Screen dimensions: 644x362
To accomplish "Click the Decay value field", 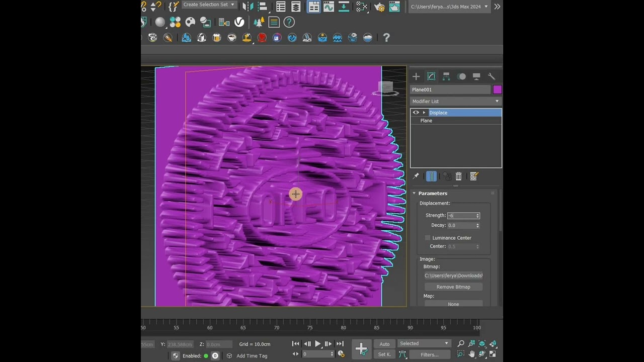I will 461,226.
